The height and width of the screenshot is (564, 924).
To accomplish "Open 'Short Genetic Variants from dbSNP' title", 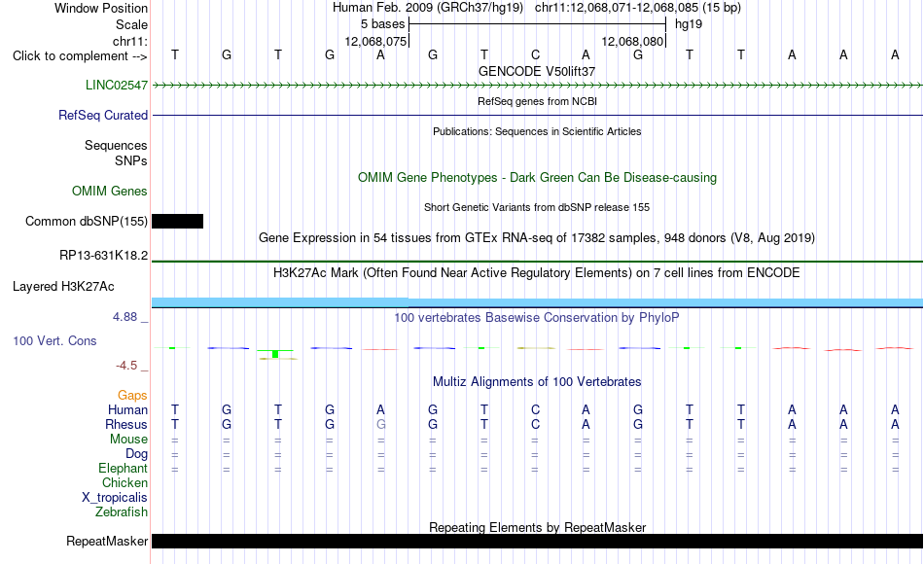I will click(x=537, y=207).
